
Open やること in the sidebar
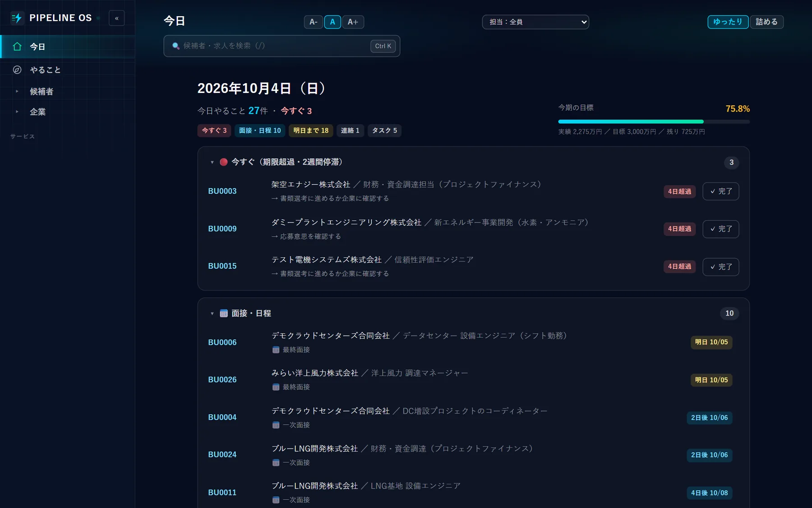coord(68,70)
